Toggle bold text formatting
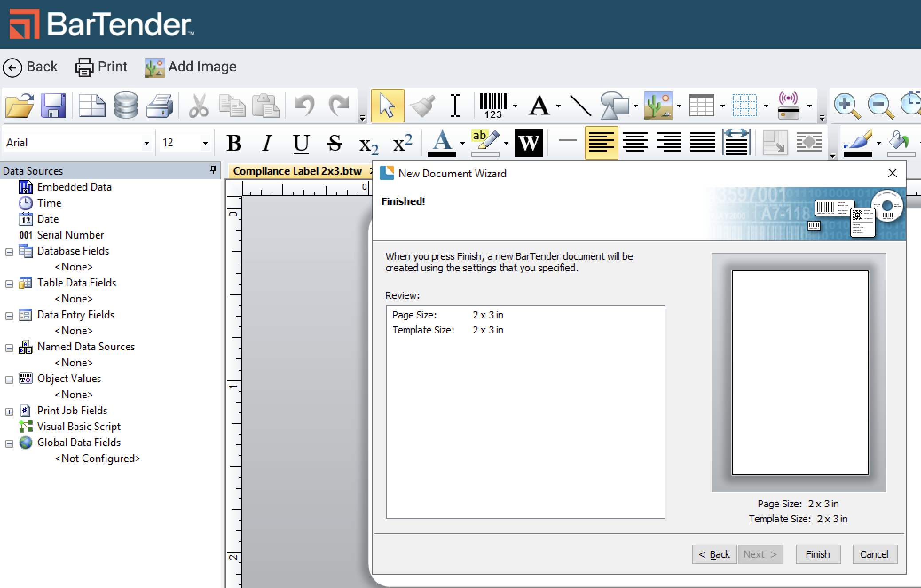The height and width of the screenshot is (588, 921). point(234,143)
